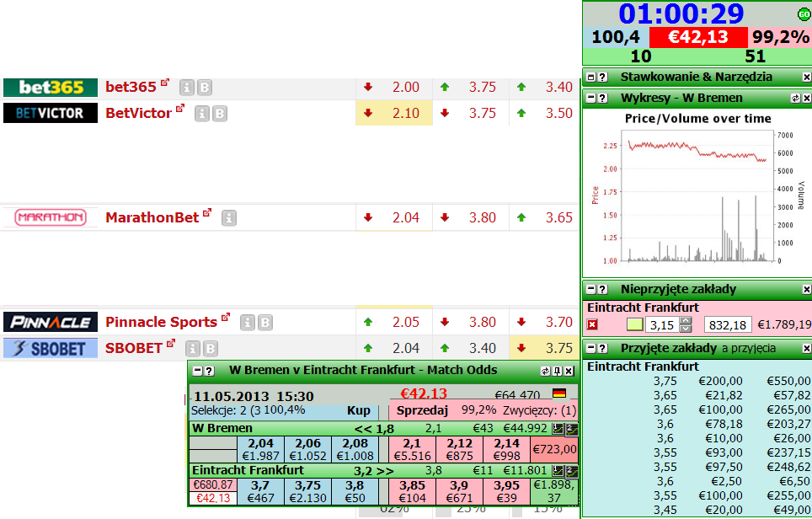Click the B icon next to BetVictor
This screenshot has height=519, width=812.
click(x=220, y=114)
